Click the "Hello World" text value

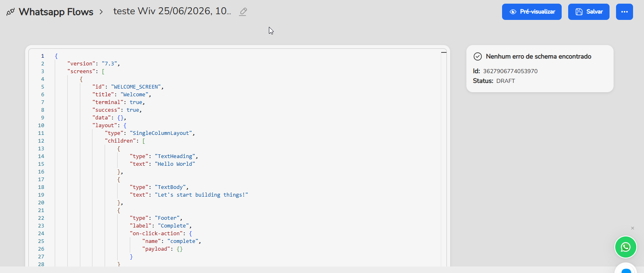click(x=175, y=164)
